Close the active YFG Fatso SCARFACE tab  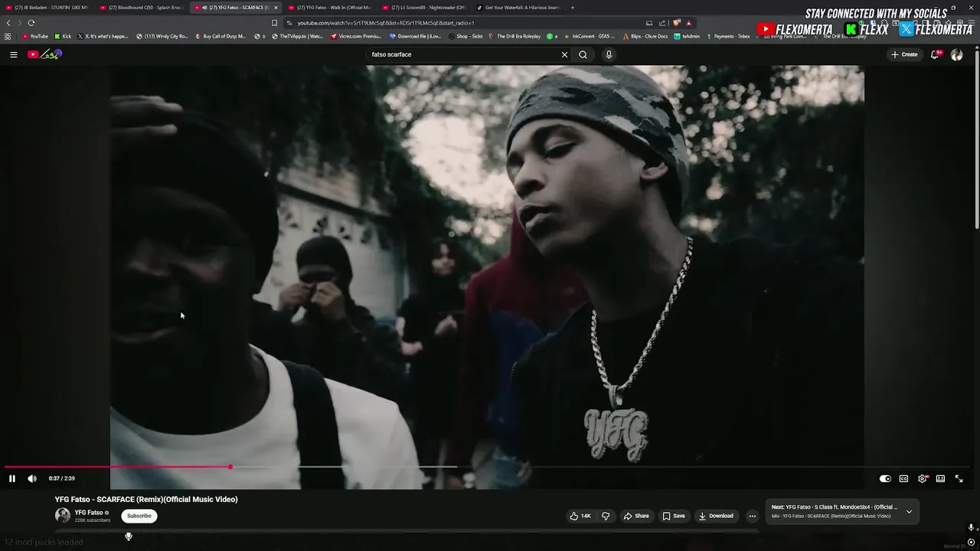(x=276, y=8)
